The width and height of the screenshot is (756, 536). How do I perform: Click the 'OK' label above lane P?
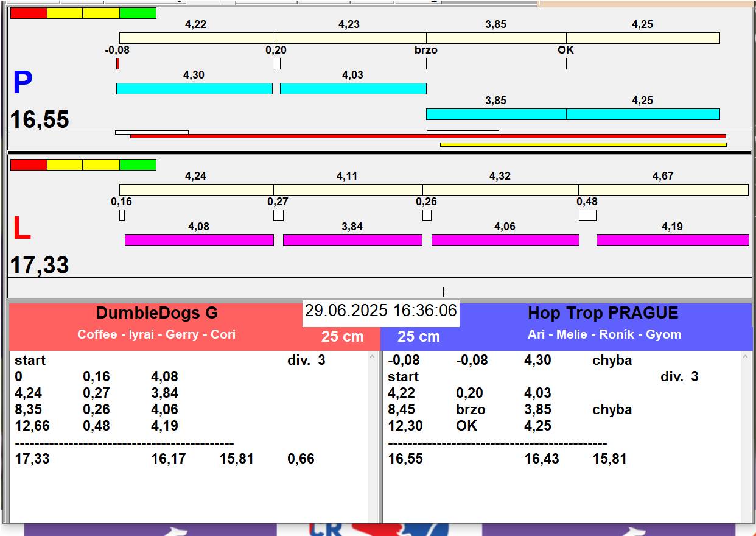[x=565, y=50]
